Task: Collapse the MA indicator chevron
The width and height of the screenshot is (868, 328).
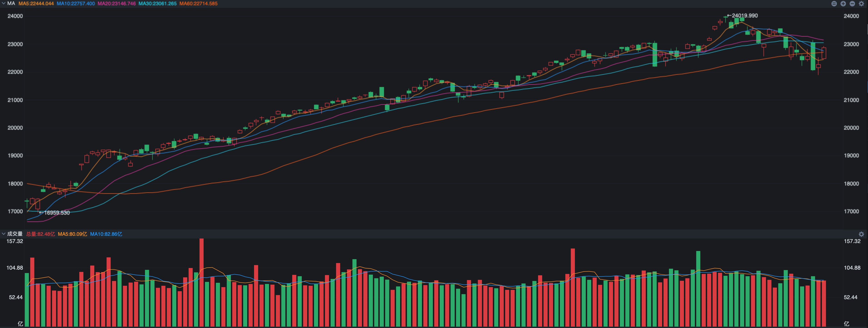Action: (3, 3)
